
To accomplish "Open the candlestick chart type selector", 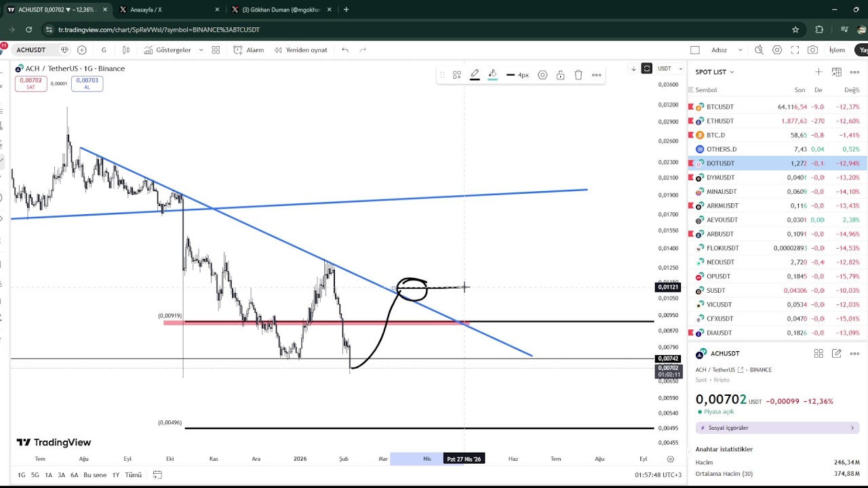I will click(126, 50).
